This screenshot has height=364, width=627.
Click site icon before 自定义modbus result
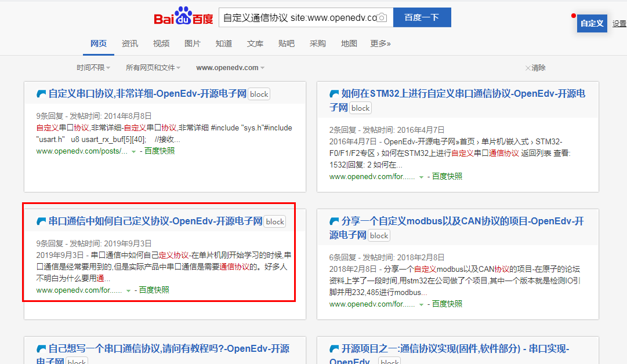click(334, 221)
